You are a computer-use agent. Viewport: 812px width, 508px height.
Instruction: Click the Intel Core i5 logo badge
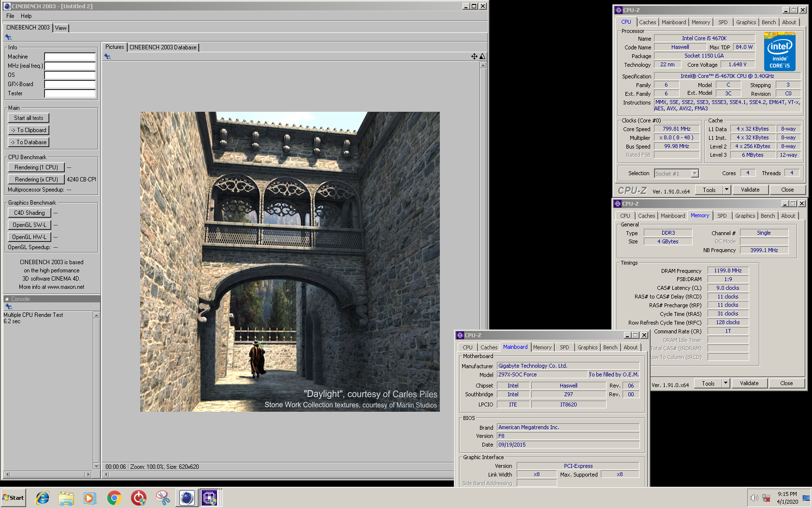point(780,51)
